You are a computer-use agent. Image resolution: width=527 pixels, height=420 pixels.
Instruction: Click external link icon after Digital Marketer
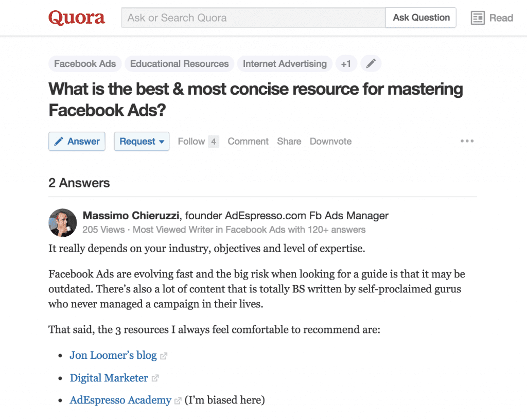click(155, 378)
